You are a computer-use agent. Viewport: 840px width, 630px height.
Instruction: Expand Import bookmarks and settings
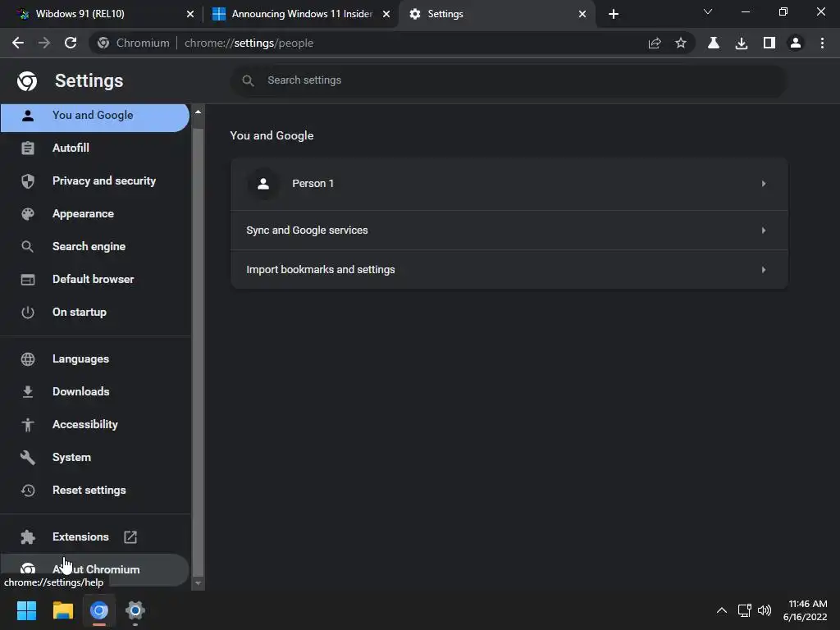[509, 269]
